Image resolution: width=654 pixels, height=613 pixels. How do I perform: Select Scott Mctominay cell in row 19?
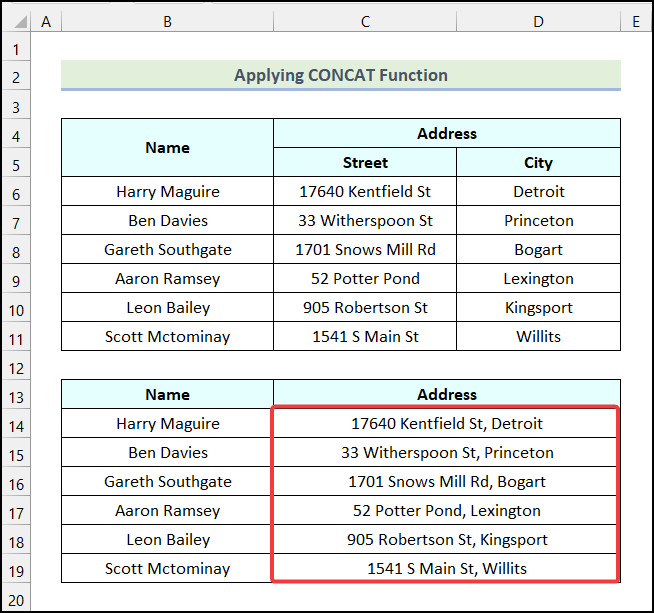pyautogui.click(x=167, y=568)
